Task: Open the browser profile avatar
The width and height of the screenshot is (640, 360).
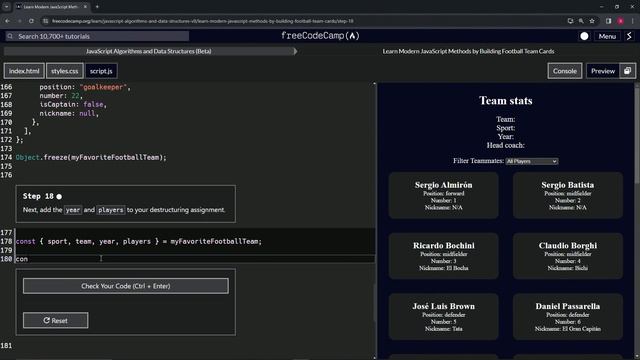Action: (x=620, y=21)
